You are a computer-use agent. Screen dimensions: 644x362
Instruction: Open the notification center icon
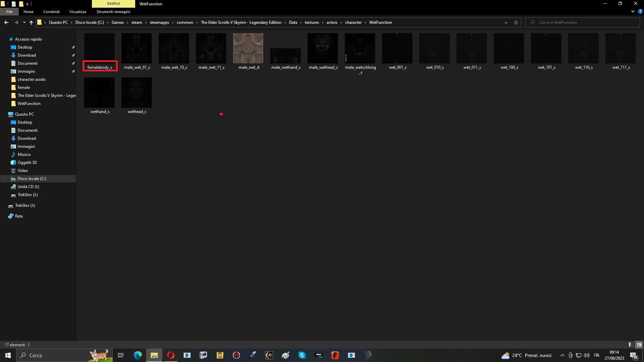[634, 356]
